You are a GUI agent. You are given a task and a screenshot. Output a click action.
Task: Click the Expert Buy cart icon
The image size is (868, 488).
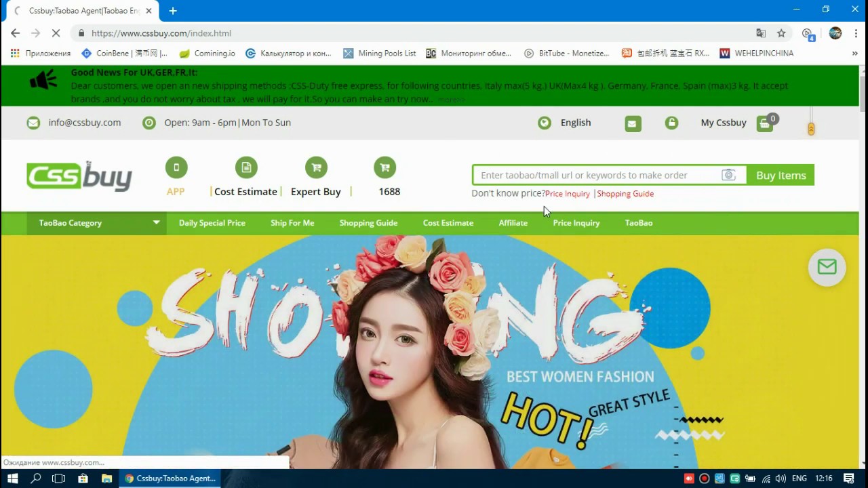(316, 167)
